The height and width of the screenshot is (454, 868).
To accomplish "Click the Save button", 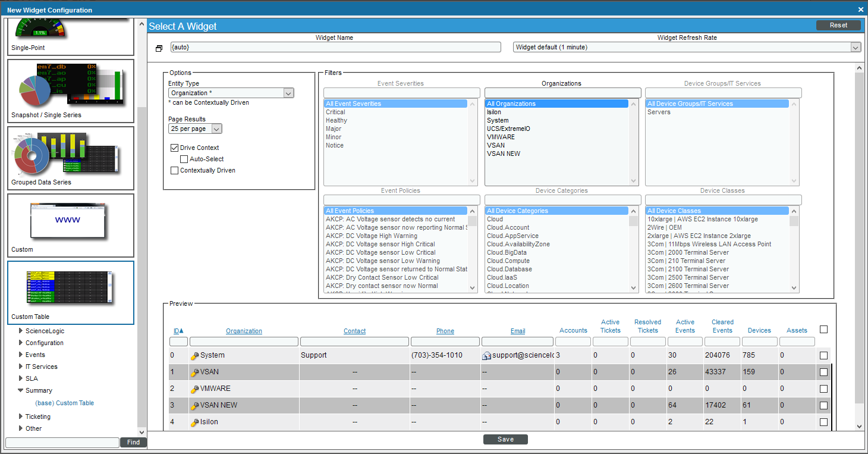I will [x=505, y=439].
